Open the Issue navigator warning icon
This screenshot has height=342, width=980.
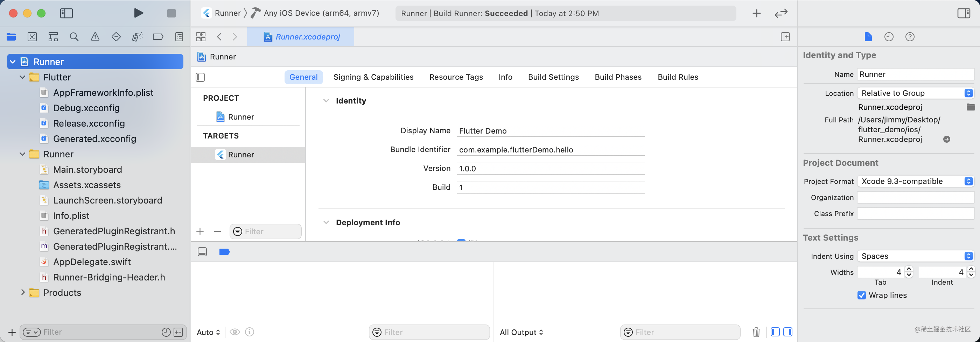[x=95, y=37]
